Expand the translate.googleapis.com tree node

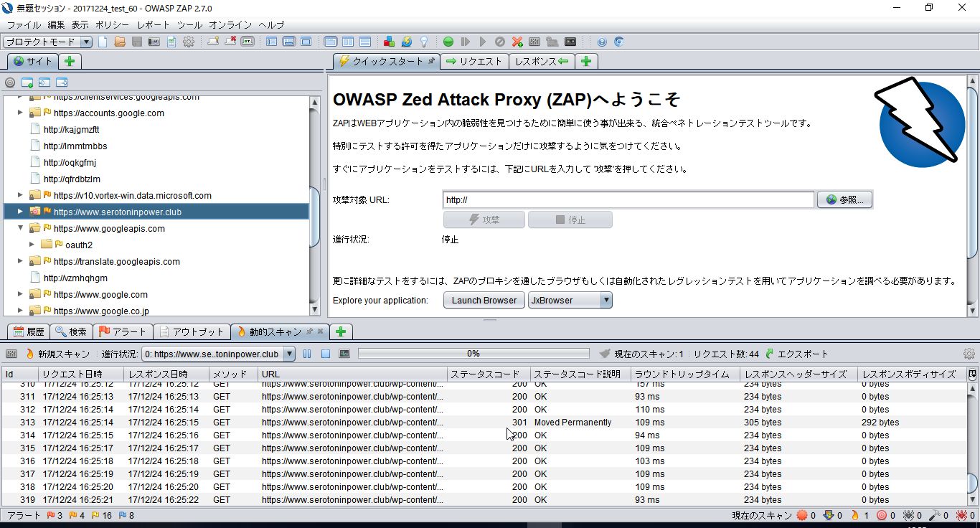click(x=20, y=261)
